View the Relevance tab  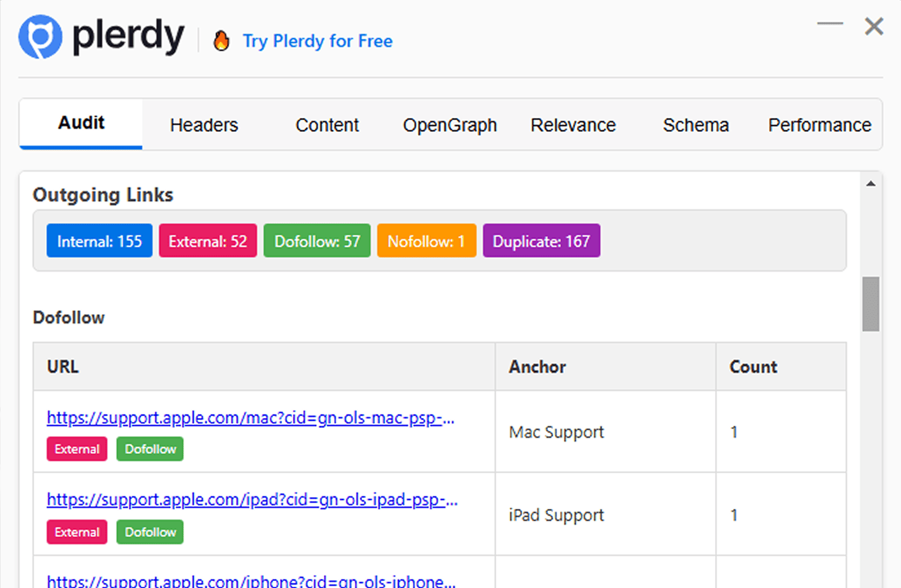pos(573,125)
